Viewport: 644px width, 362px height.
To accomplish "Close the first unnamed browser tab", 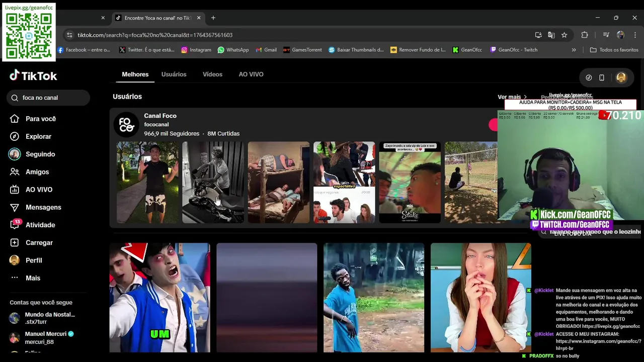I will tap(103, 18).
